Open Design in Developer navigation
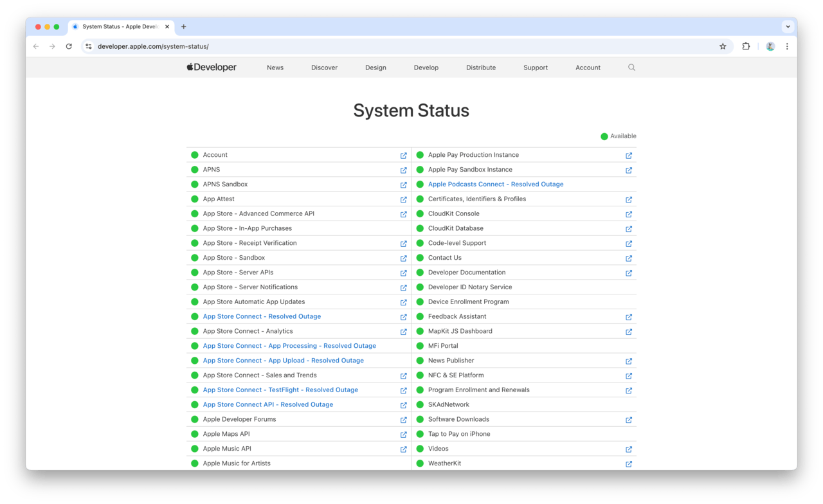This screenshot has height=504, width=823. pos(375,67)
